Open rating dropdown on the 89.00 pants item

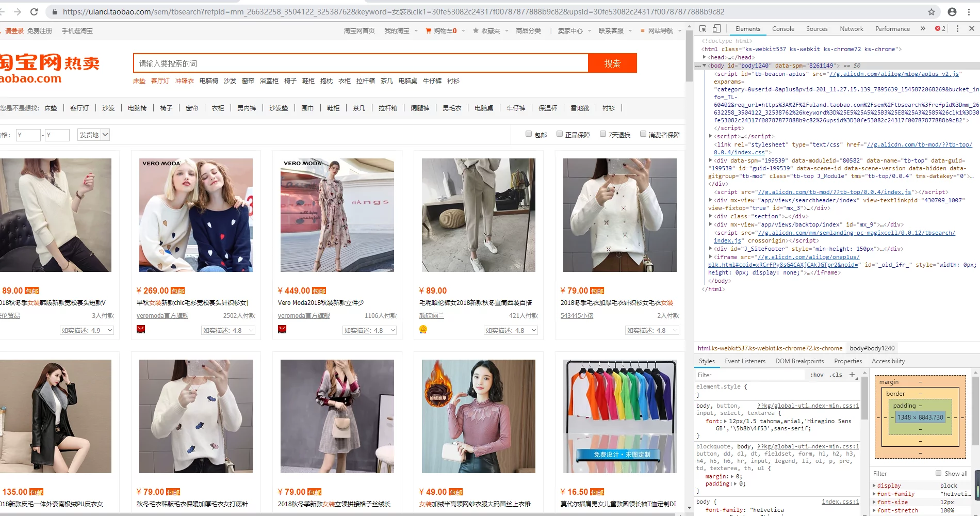click(x=511, y=330)
